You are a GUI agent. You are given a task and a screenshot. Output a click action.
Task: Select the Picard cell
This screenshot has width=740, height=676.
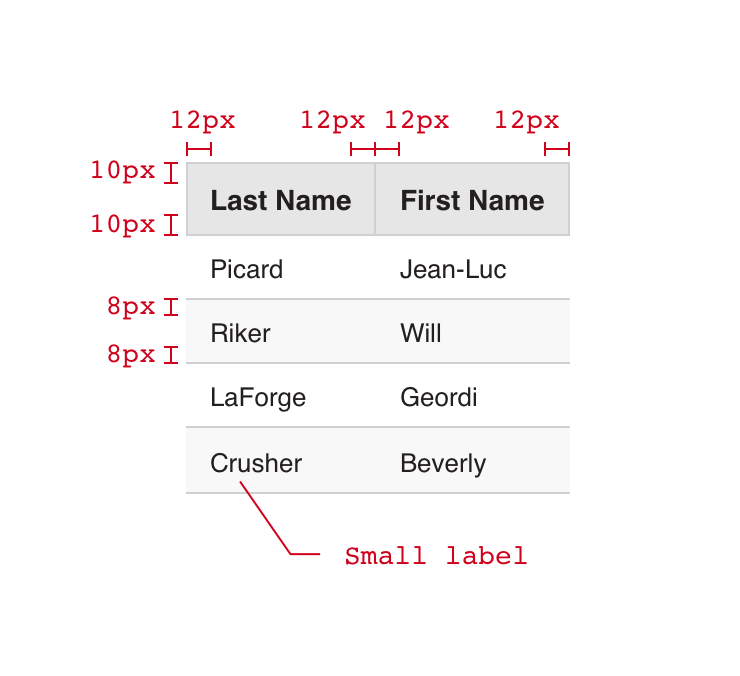point(247,269)
